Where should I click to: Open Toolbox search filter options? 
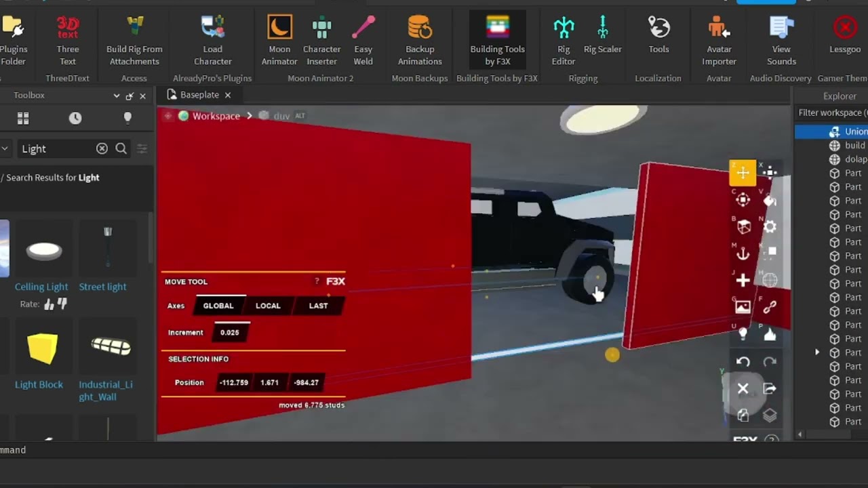point(142,148)
